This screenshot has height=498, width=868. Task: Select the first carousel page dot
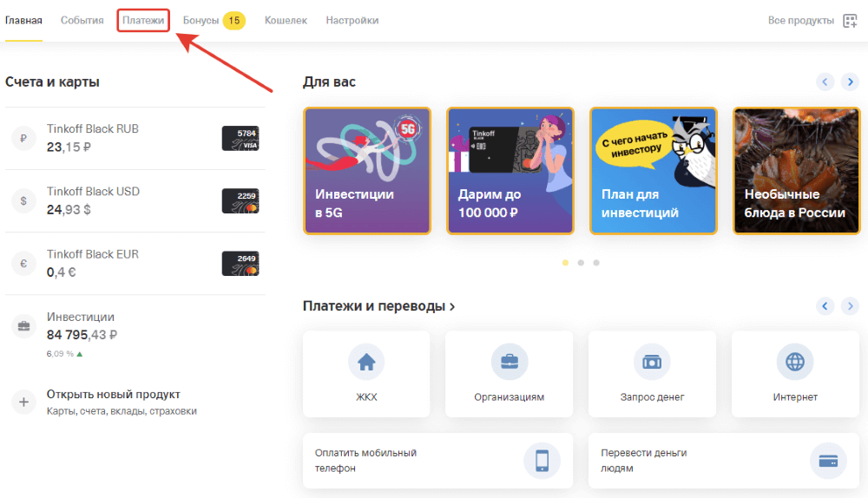565,263
